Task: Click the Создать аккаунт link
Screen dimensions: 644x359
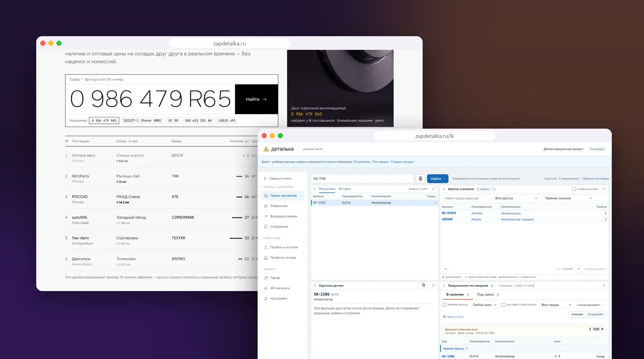Action: point(402,162)
